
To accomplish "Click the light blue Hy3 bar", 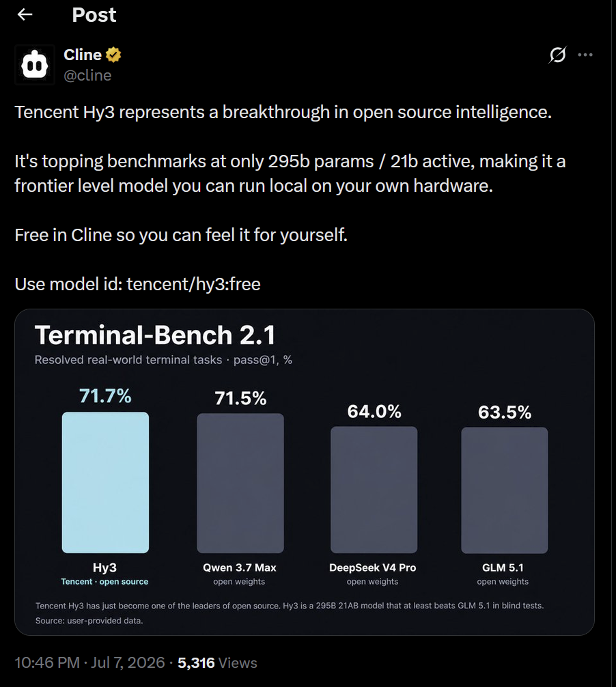I will coord(105,482).
